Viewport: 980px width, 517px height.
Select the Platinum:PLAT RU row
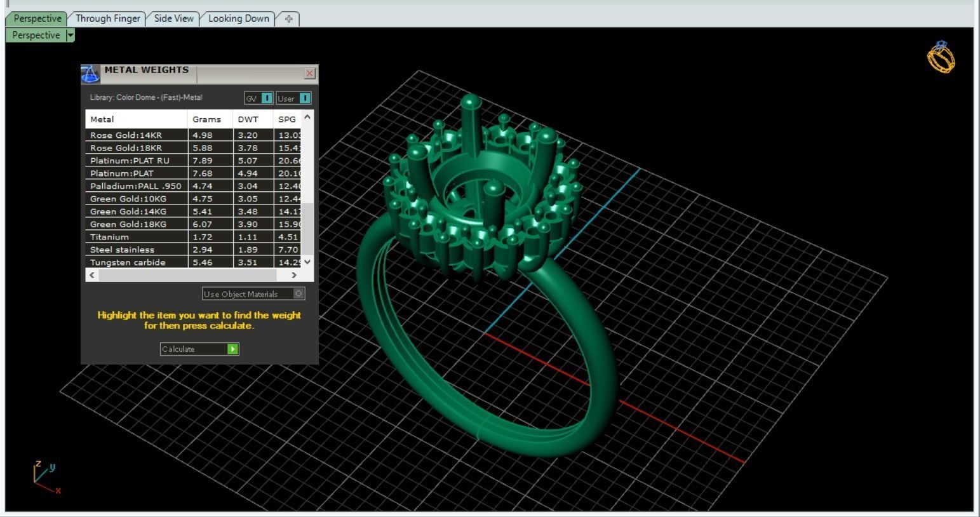pos(193,161)
